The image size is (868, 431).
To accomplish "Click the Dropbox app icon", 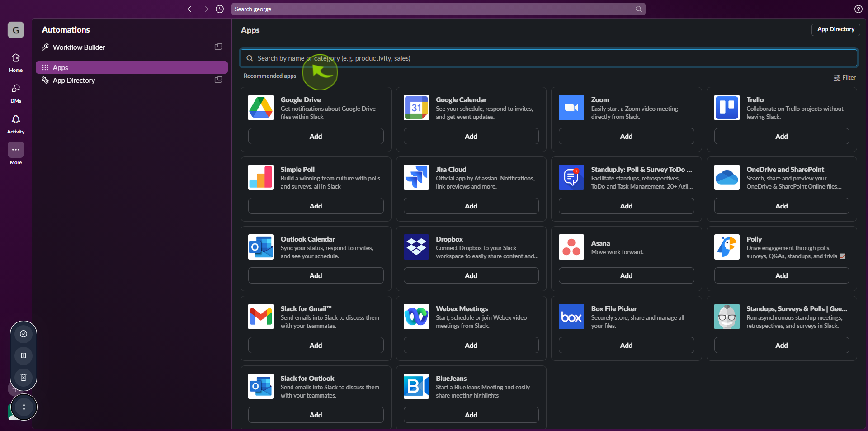I will tap(416, 247).
